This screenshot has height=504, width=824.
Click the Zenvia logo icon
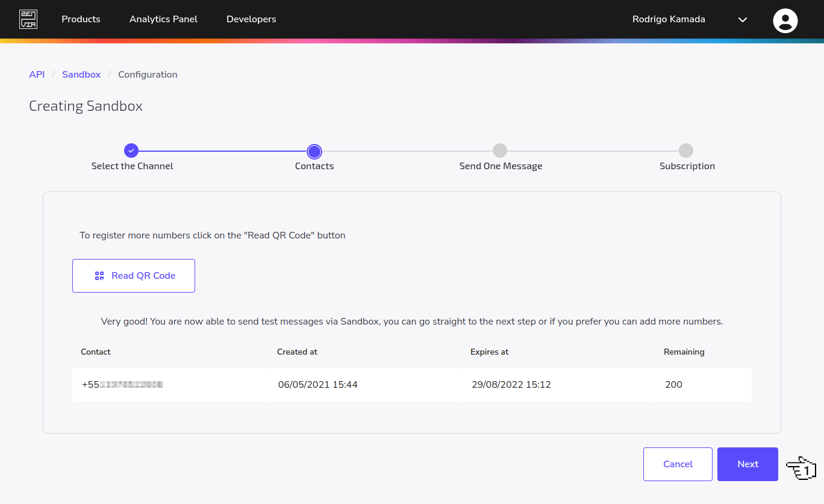point(28,19)
